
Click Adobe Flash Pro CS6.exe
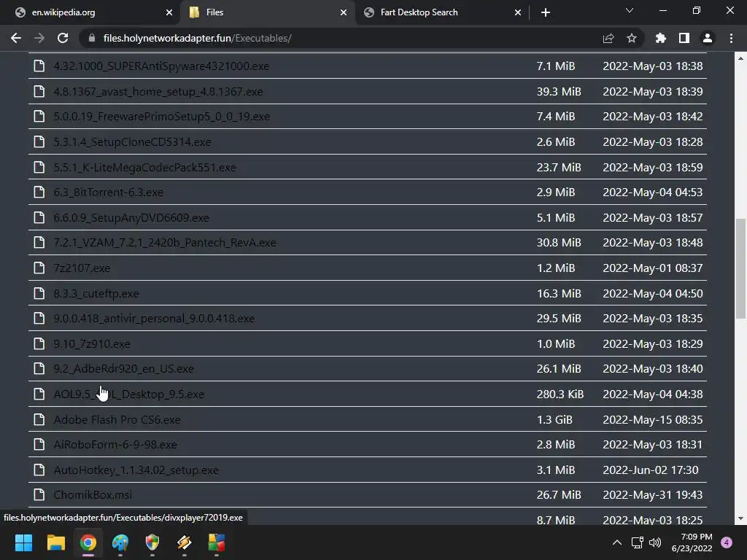pyautogui.click(x=117, y=419)
